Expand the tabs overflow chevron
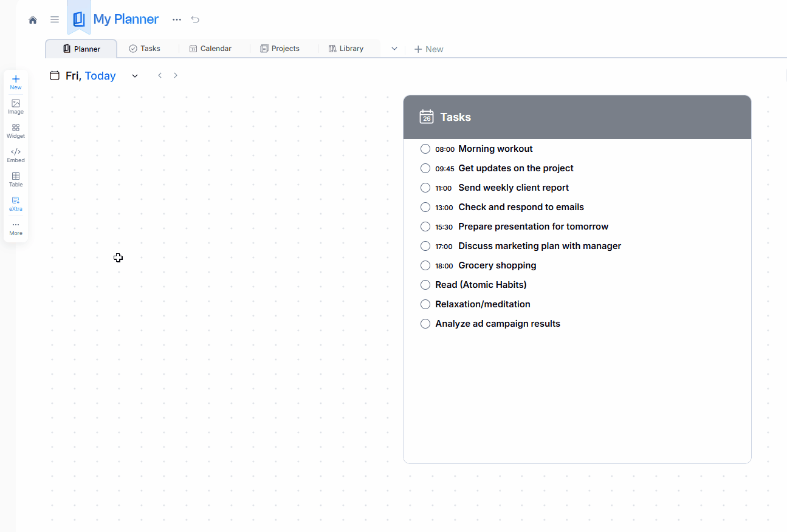This screenshot has height=532, width=787. click(394, 49)
